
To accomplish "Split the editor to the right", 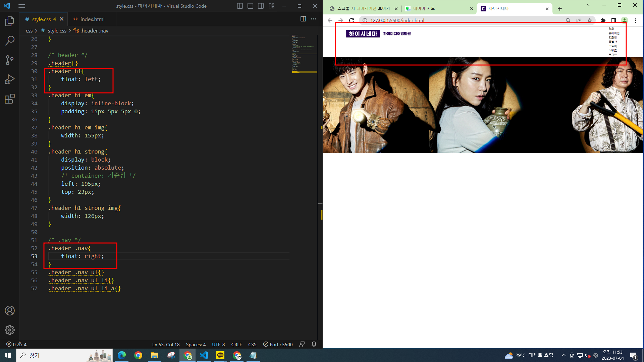I will [303, 19].
